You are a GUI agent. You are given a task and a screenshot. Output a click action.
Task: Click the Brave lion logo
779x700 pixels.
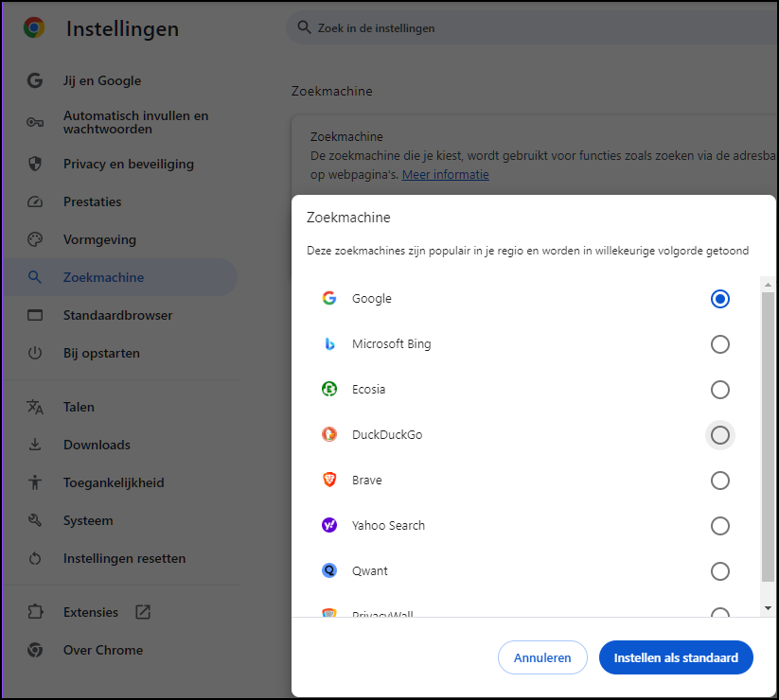329,480
